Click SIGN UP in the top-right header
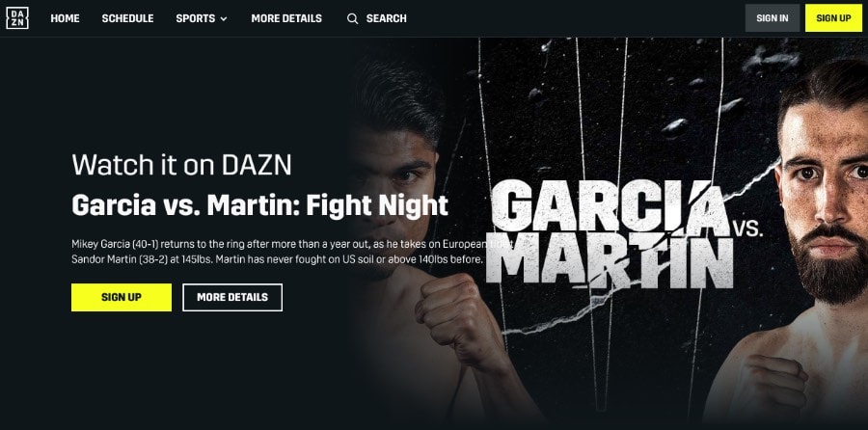 pyautogui.click(x=833, y=18)
